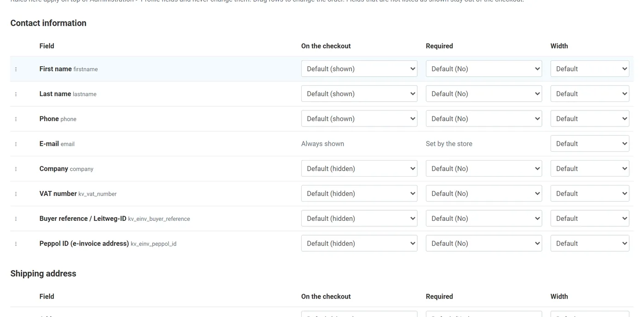Open VAT number checkout visibility dropdown
644x317 pixels.
[x=359, y=193]
